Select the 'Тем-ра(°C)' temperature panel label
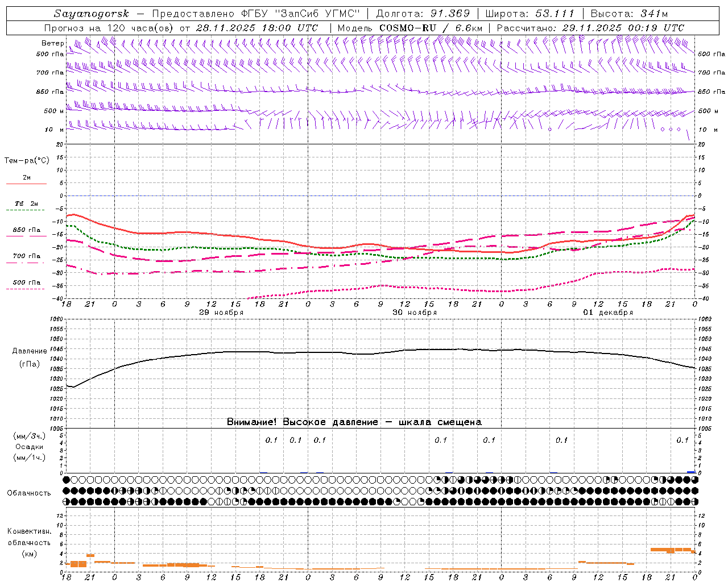This screenshot has width=728, height=582. tap(27, 161)
